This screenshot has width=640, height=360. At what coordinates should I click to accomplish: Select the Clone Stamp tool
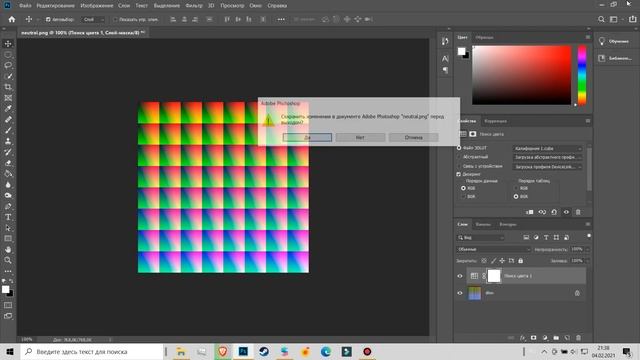[x=8, y=141]
